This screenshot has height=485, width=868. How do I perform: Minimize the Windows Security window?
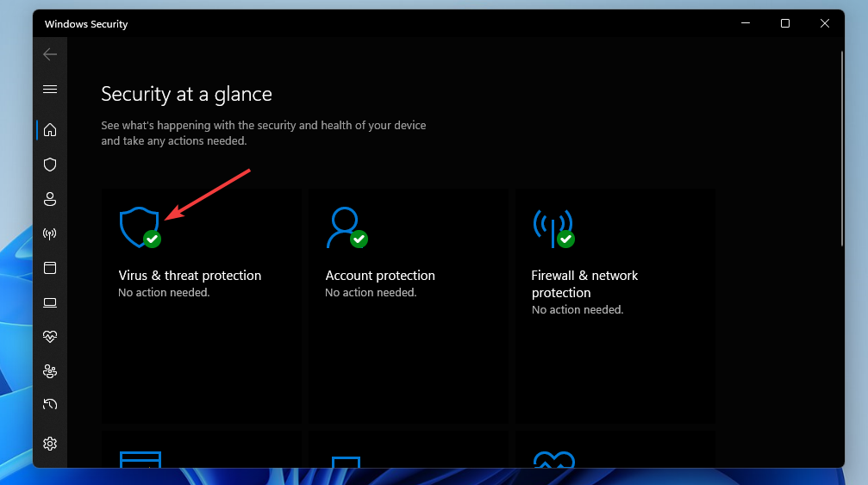[746, 23]
